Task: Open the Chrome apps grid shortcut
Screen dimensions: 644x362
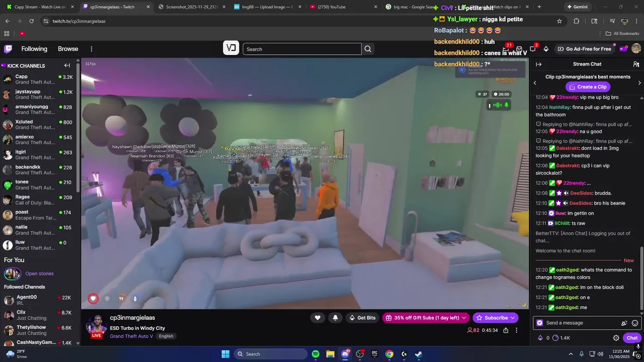Action: [x=7, y=33]
